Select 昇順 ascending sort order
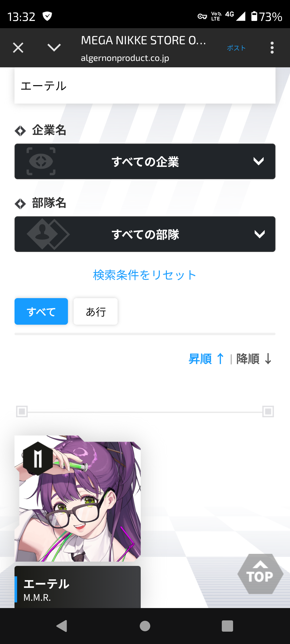The image size is (290, 644). point(206,359)
